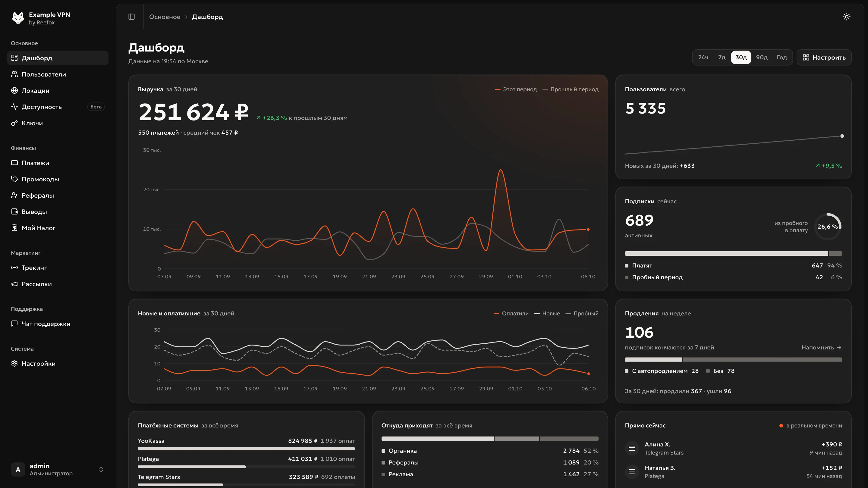Image resolution: width=868 pixels, height=488 pixels.
Task: Toggle Пробный series in legend
Action: point(582,313)
